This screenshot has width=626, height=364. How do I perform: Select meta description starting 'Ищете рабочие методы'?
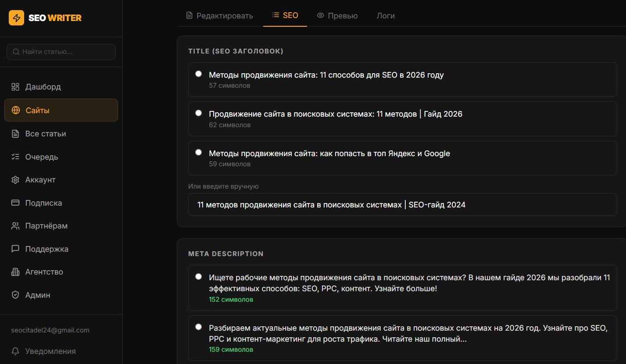(x=199, y=277)
